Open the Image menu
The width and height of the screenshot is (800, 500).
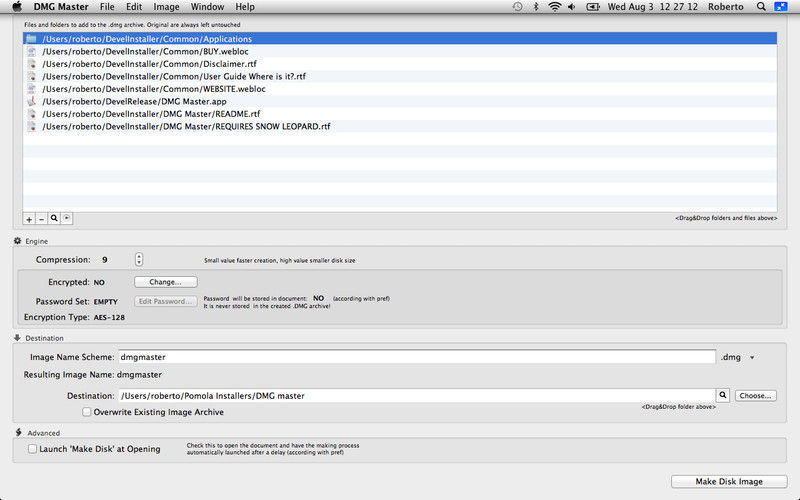coord(166,7)
